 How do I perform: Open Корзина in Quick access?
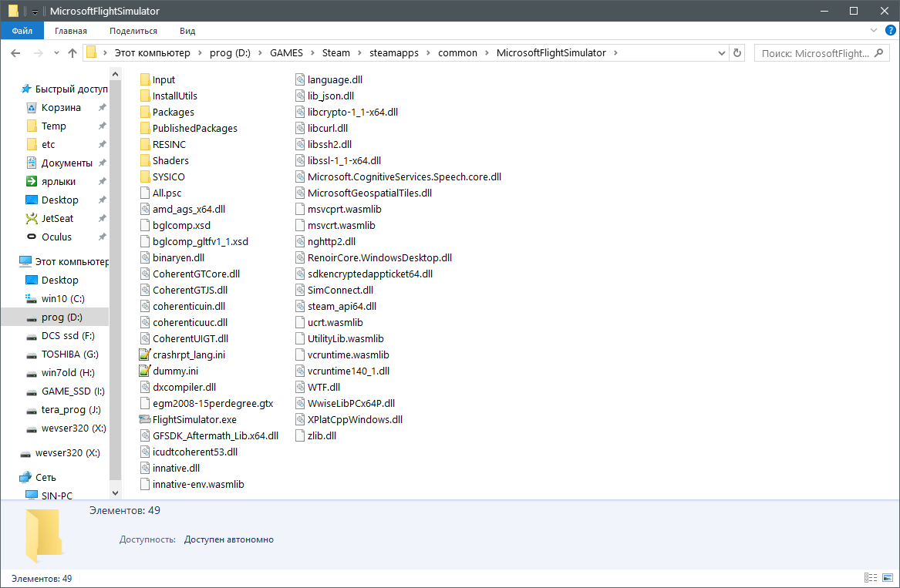click(x=61, y=107)
